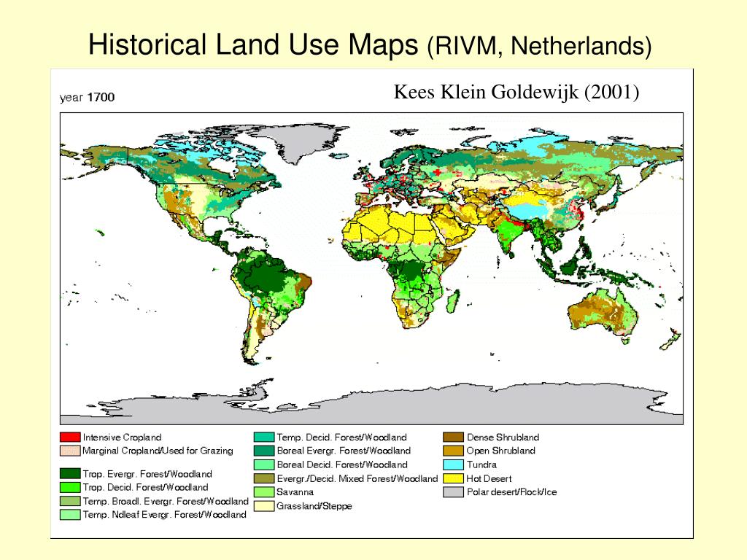Click the Trop. Decid. Forest/Woodland swatch
Screen dimensions: 747x560
(70, 487)
